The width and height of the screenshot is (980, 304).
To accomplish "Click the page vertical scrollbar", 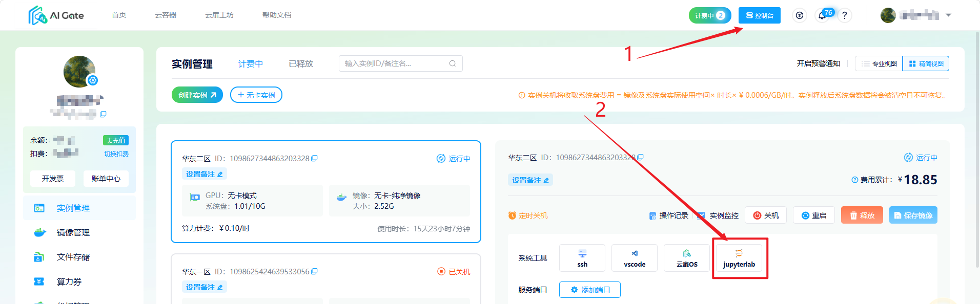I will [977, 148].
